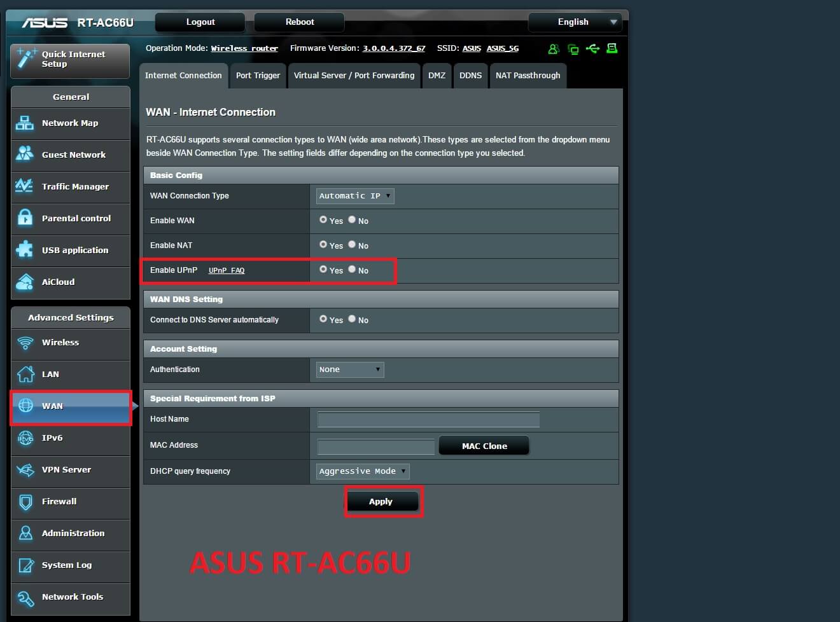Disable UPnP by selecting No
Image resolution: width=840 pixels, height=622 pixels.
(x=352, y=270)
